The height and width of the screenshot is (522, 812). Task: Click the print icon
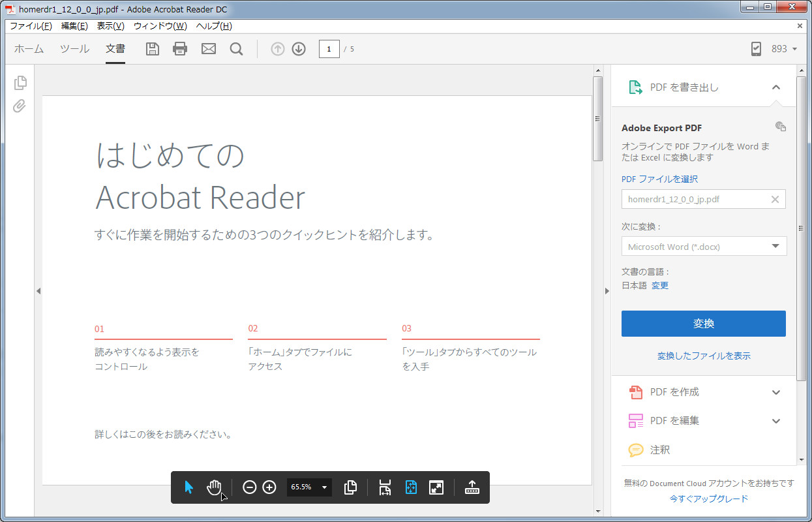pyautogui.click(x=180, y=48)
